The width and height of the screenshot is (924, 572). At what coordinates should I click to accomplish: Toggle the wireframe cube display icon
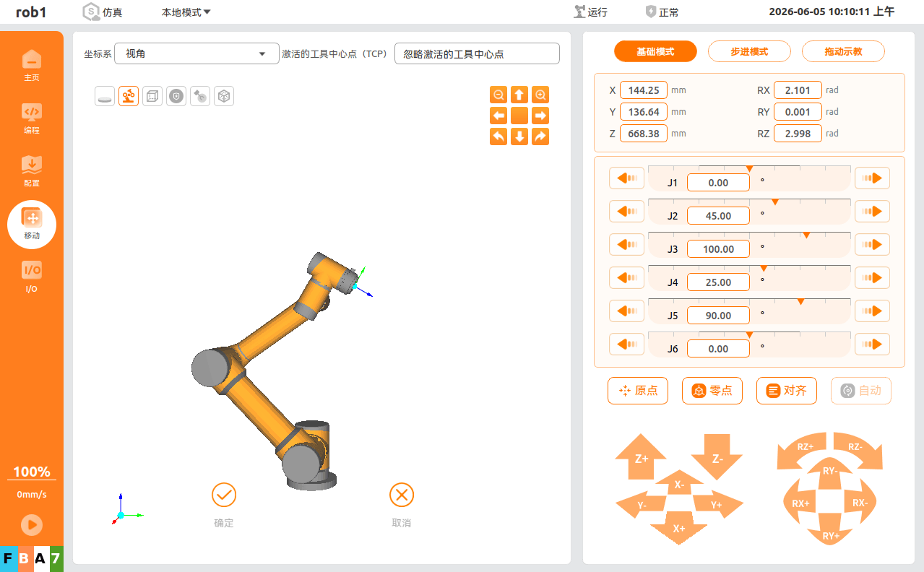click(152, 96)
